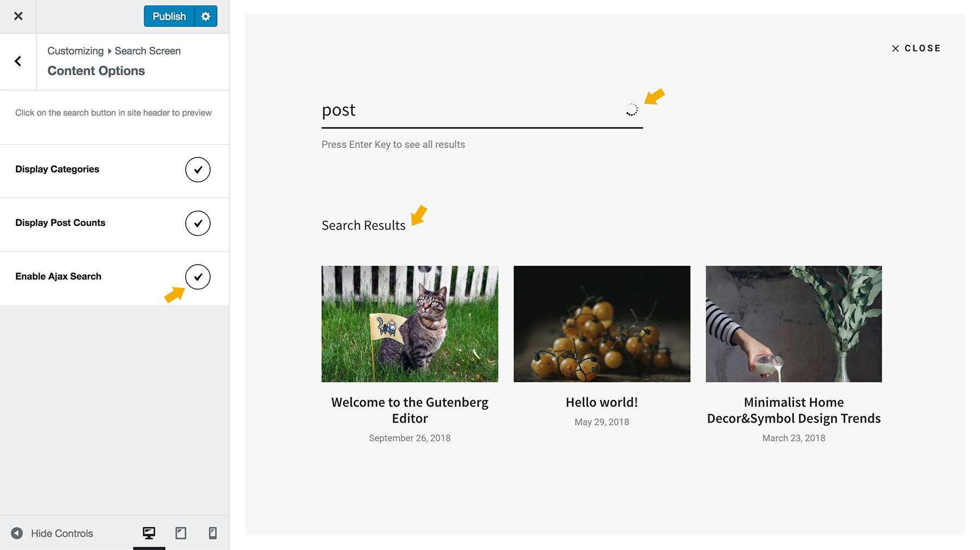Open publish settings gear icon
The height and width of the screenshot is (550, 980).
point(206,16)
